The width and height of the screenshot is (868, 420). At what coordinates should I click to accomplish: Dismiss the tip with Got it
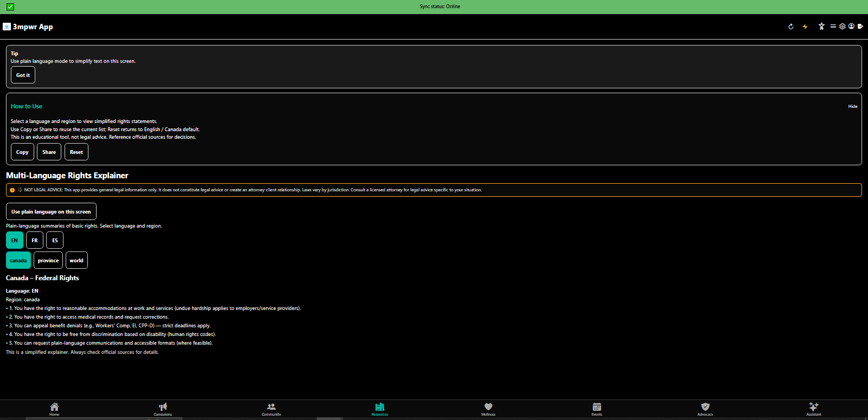(23, 75)
